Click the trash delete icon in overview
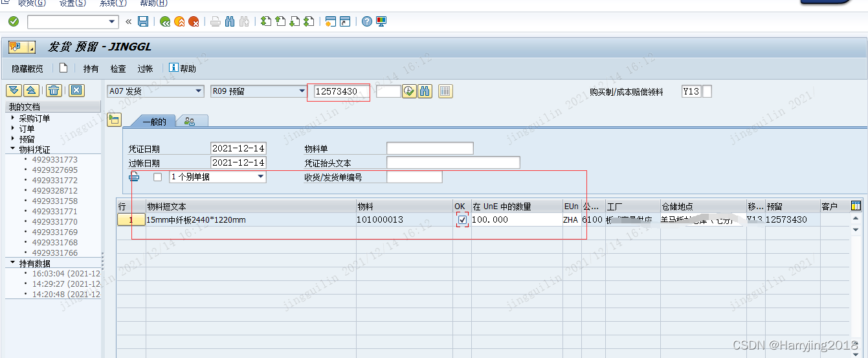This screenshot has width=868, height=358. tap(54, 91)
